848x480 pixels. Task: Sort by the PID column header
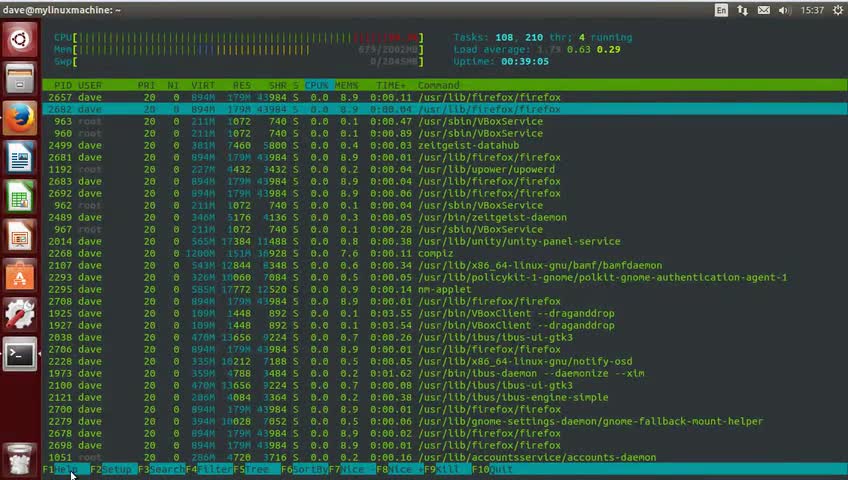pos(63,85)
